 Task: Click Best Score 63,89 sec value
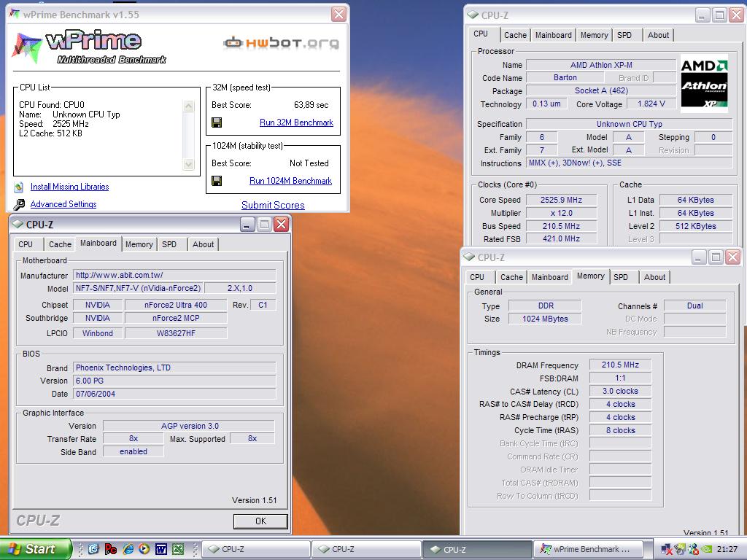point(311,105)
